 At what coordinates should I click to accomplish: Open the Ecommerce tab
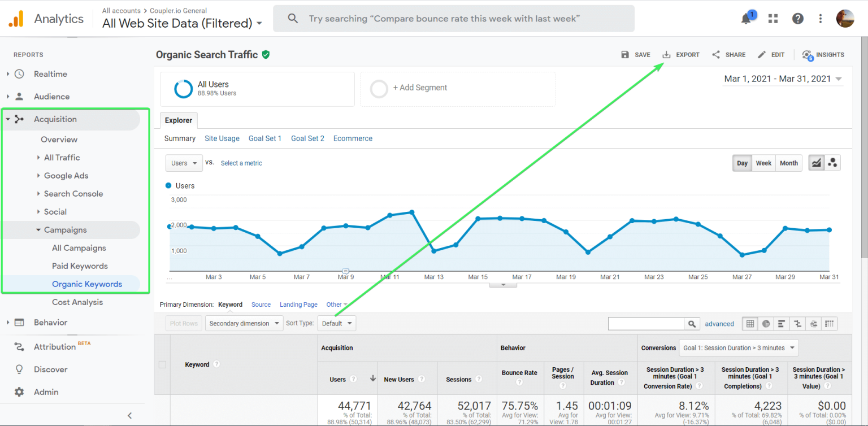353,138
